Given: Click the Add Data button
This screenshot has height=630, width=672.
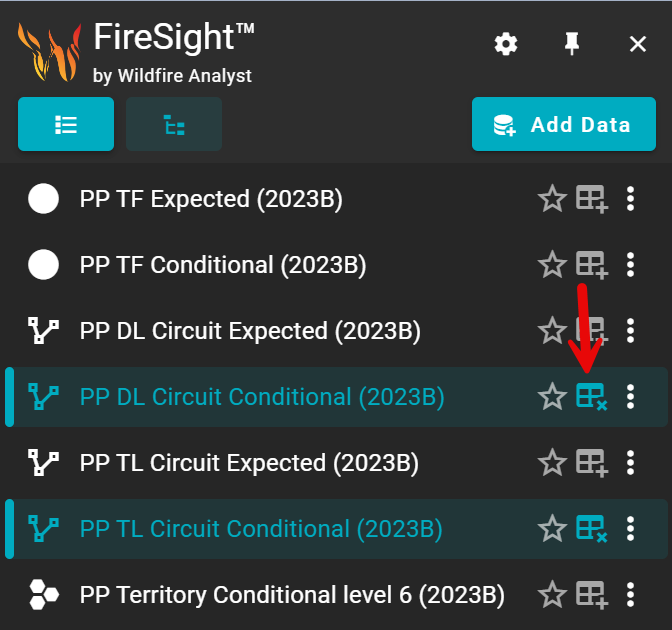Looking at the screenshot, I should coord(562,125).
